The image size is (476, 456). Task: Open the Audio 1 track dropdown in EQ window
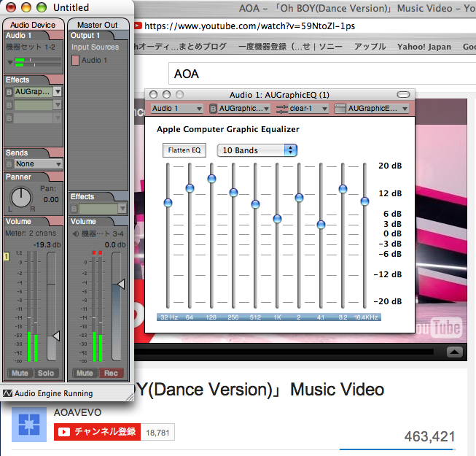pyautogui.click(x=177, y=109)
